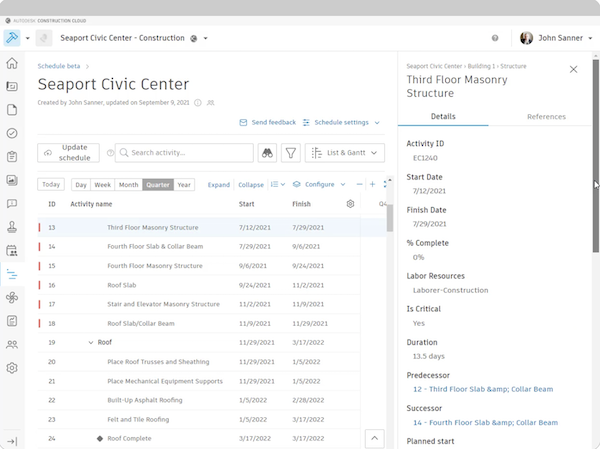This screenshot has width=600, height=449.
Task: Open the row density list dropdown
Action: click(277, 184)
